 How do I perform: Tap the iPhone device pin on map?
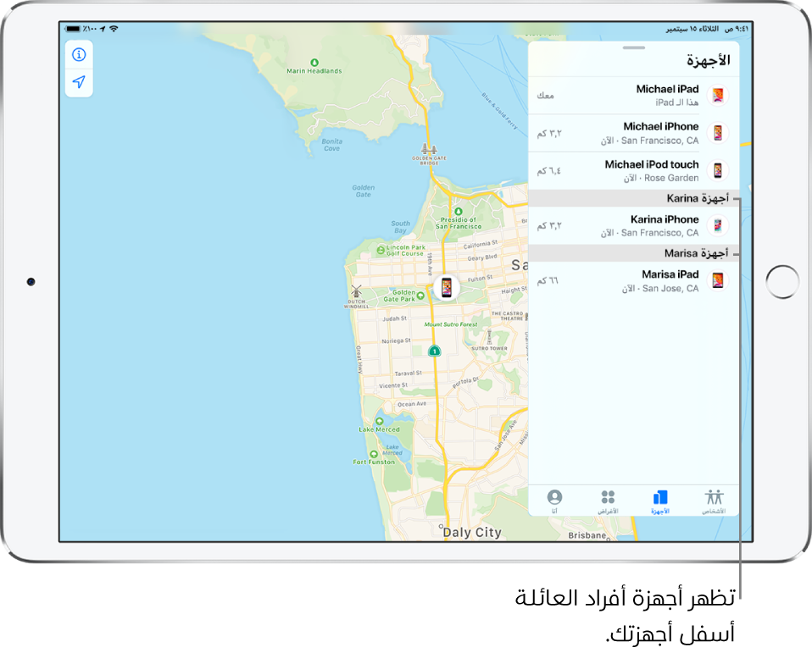[446, 288]
